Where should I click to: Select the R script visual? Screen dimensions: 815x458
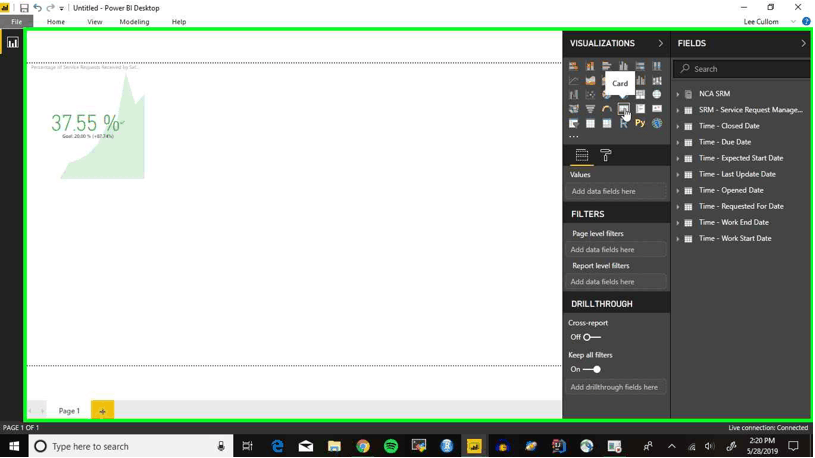pos(623,124)
